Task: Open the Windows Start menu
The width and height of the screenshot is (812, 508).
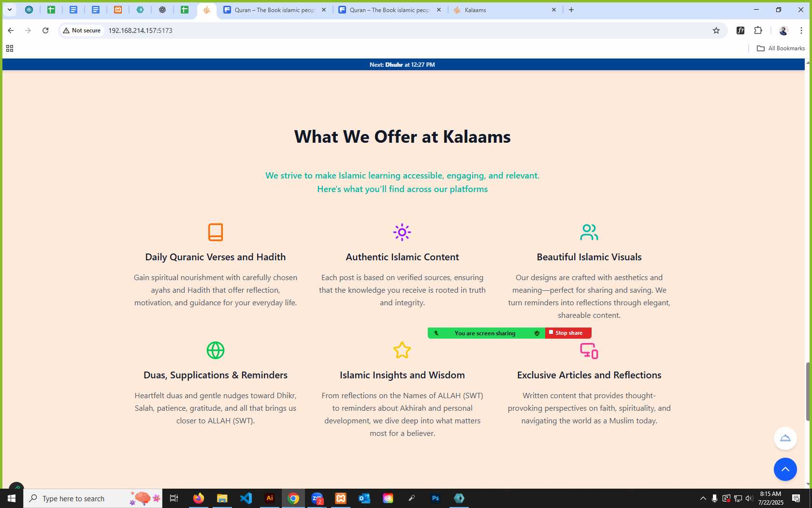Action: click(x=12, y=498)
